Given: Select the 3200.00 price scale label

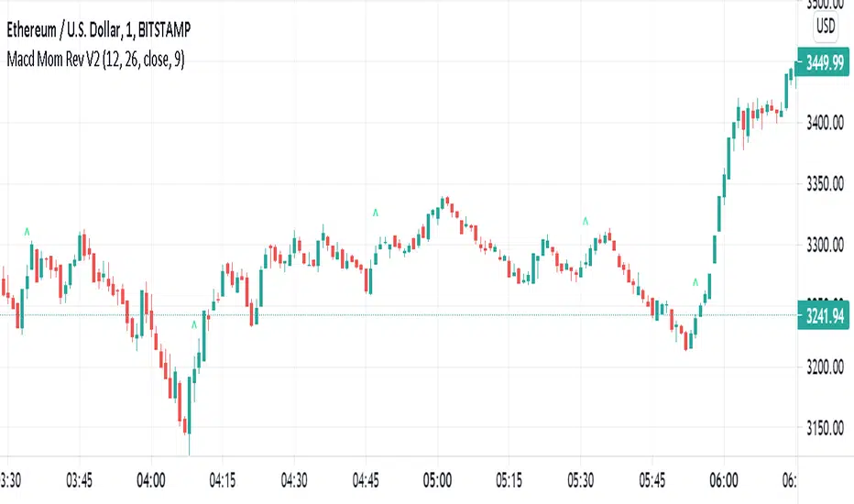Looking at the screenshot, I should (824, 368).
